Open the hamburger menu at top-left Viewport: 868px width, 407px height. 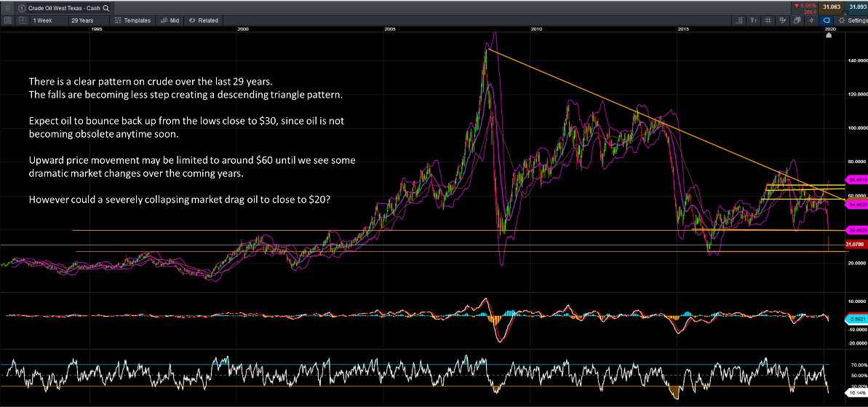7,7
